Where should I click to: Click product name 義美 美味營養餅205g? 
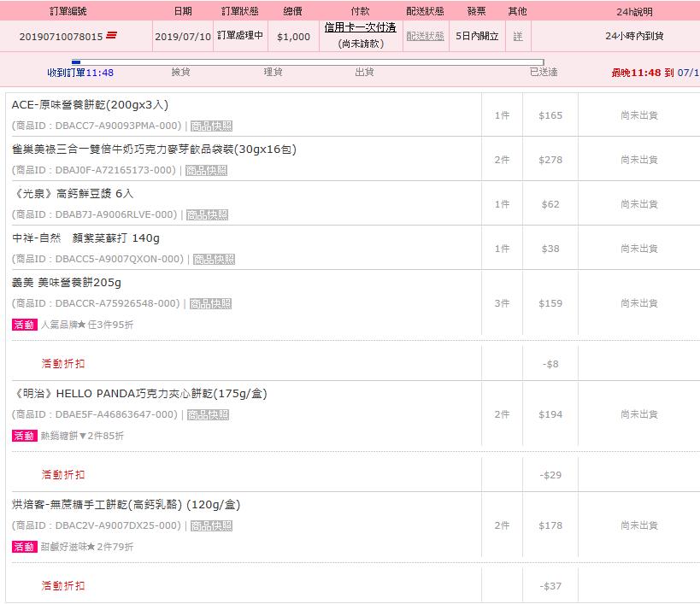pyautogui.click(x=67, y=283)
